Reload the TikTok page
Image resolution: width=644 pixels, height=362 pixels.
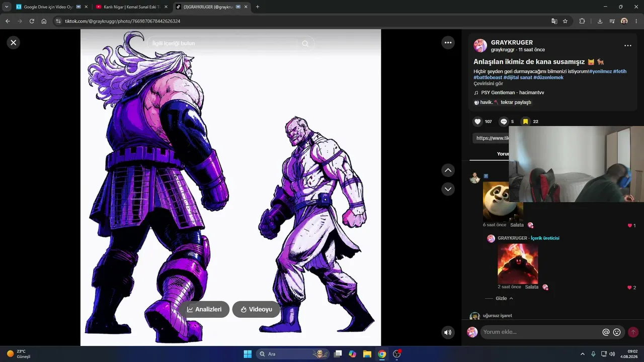click(x=32, y=21)
